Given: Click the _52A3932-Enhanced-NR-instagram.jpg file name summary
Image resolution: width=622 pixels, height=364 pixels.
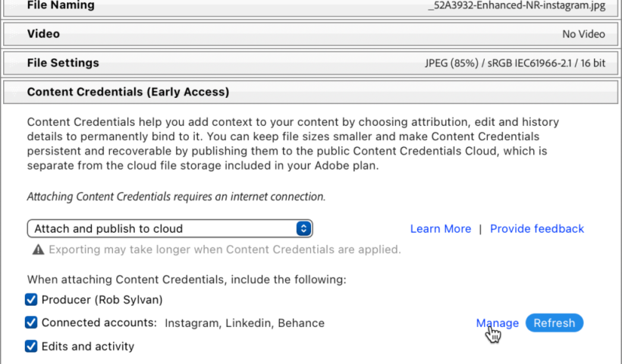Looking at the screenshot, I should coord(515,6).
